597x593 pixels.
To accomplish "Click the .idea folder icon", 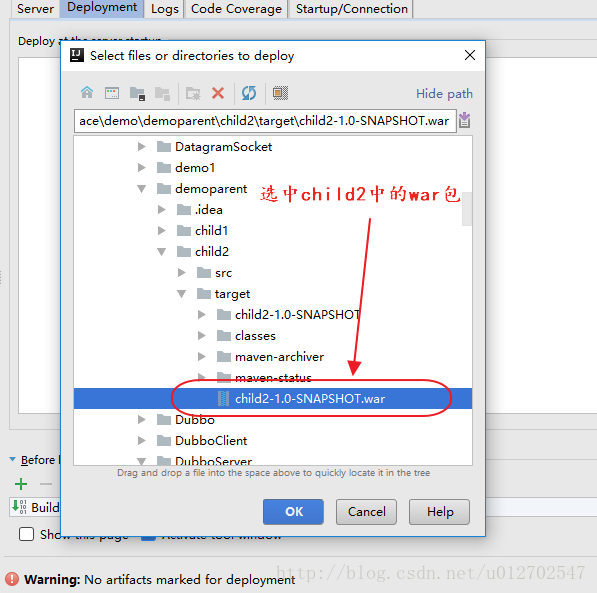I will click(184, 209).
